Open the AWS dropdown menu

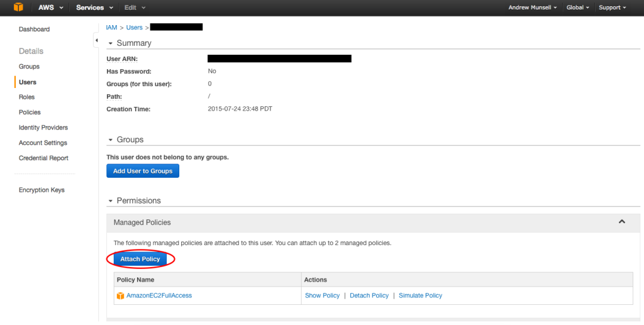point(50,8)
